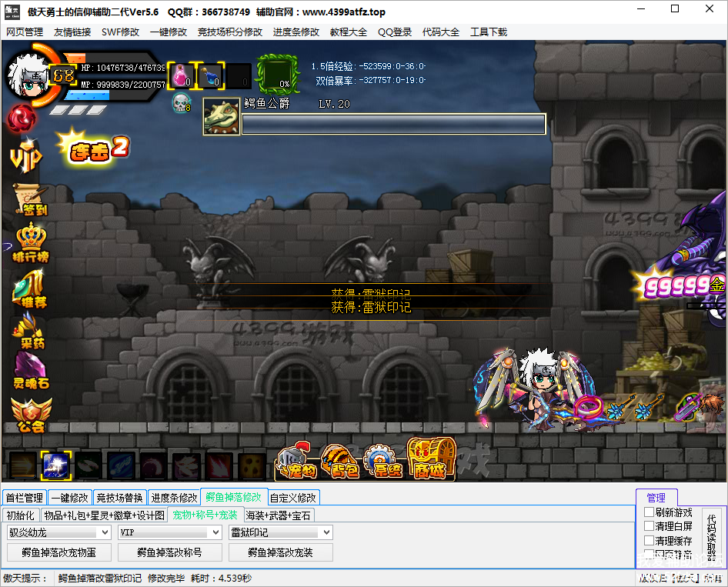Activate the highlighted lightning skill slot
Image resolution: width=728 pixels, height=587 pixels.
click(55, 465)
